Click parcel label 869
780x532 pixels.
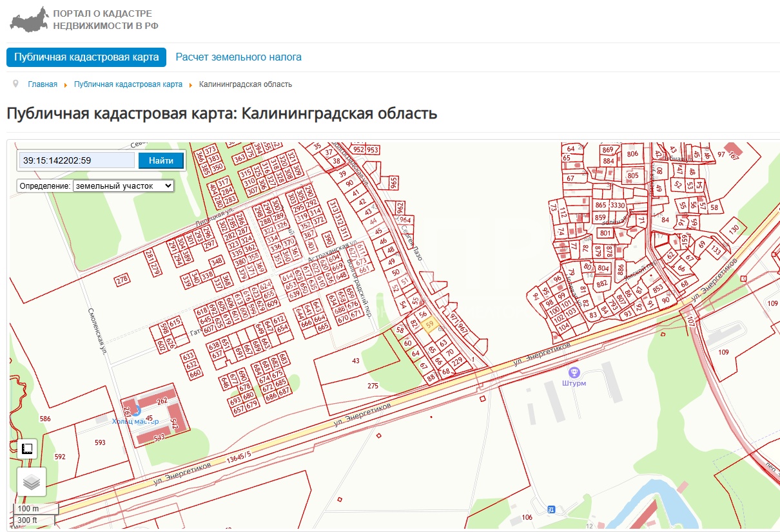pos(607,149)
